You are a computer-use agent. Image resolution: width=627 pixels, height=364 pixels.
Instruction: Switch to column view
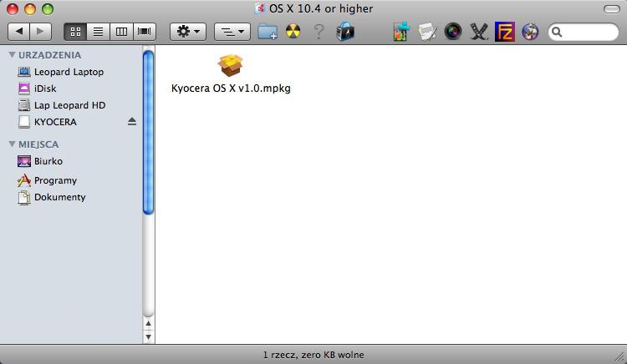point(121,32)
